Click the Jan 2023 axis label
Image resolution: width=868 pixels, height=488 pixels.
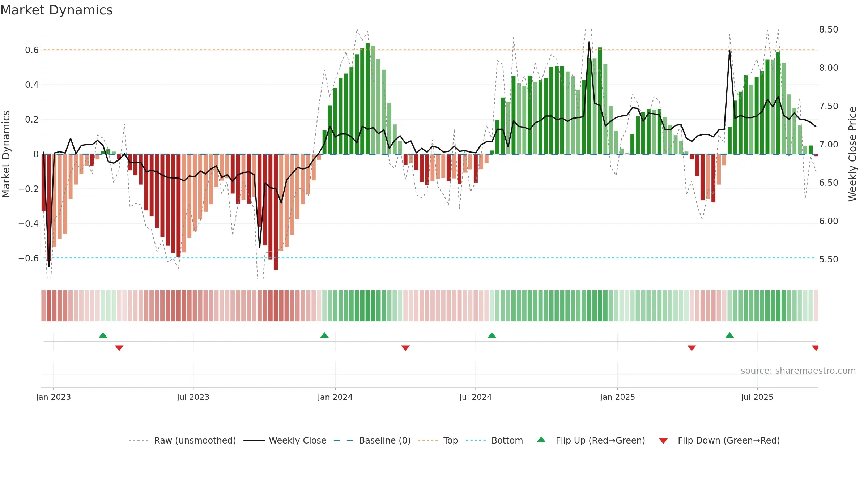click(x=54, y=397)
